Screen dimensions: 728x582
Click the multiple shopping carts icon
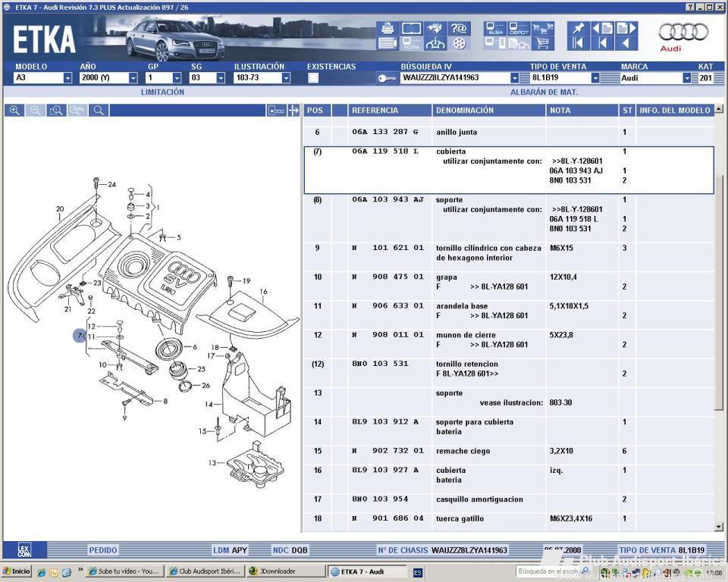pyautogui.click(x=542, y=28)
